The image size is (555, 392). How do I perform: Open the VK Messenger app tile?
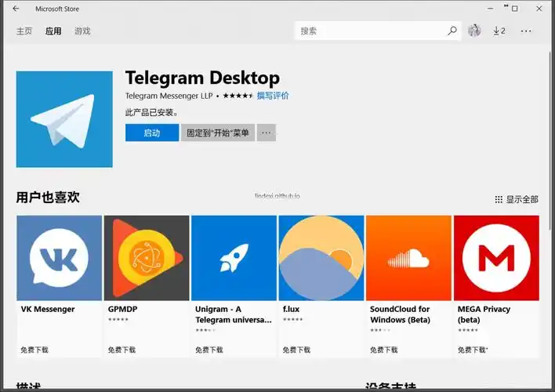[60, 258]
